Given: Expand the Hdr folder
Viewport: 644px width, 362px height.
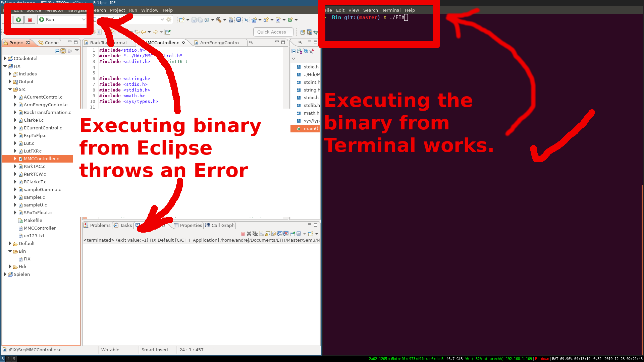Looking at the screenshot, I should click(10, 266).
